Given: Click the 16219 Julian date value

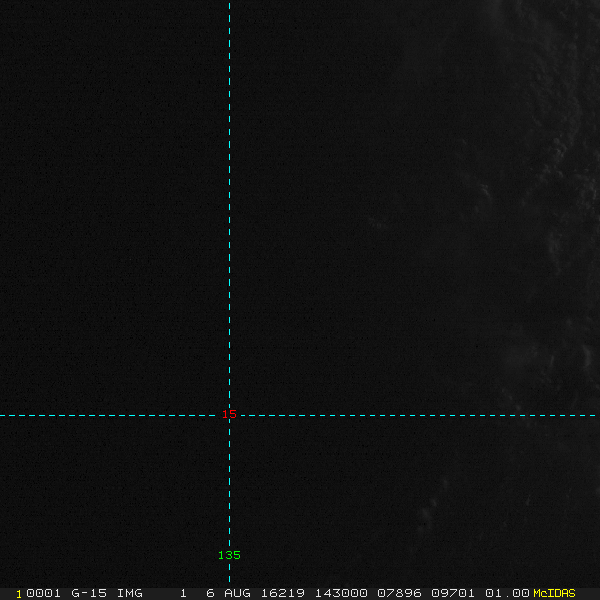Looking at the screenshot, I should tap(283, 593).
